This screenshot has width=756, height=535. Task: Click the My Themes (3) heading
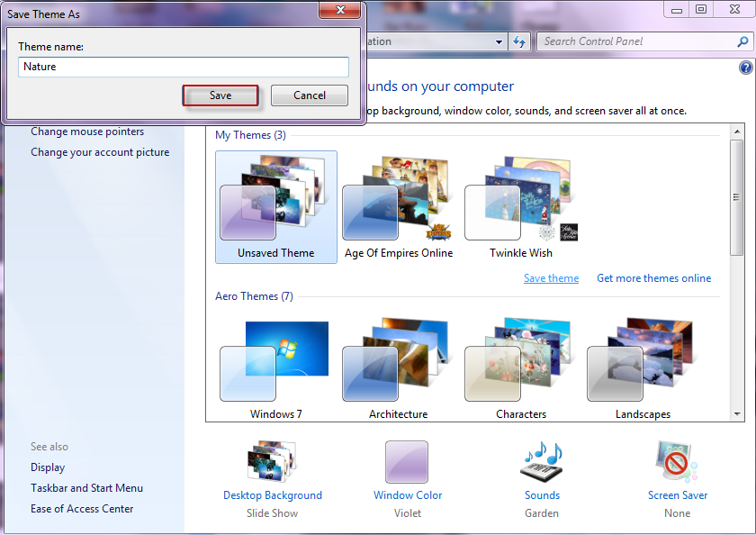[x=250, y=135]
